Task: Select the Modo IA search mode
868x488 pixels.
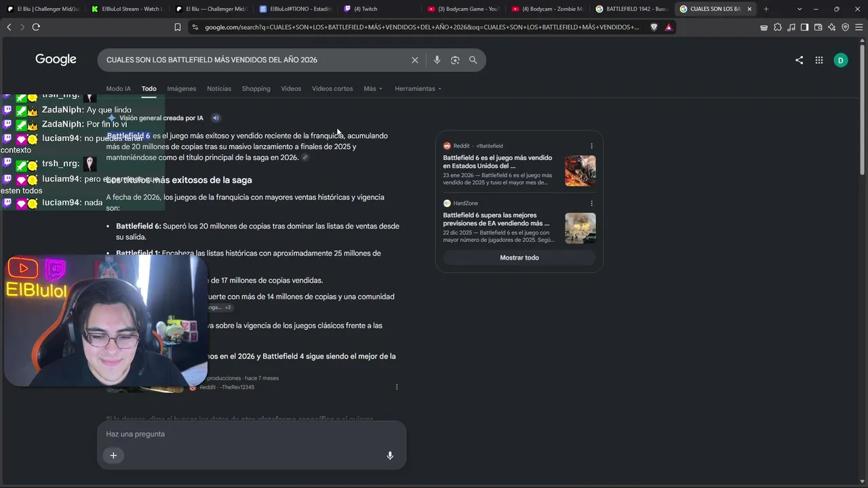Action: coord(118,89)
